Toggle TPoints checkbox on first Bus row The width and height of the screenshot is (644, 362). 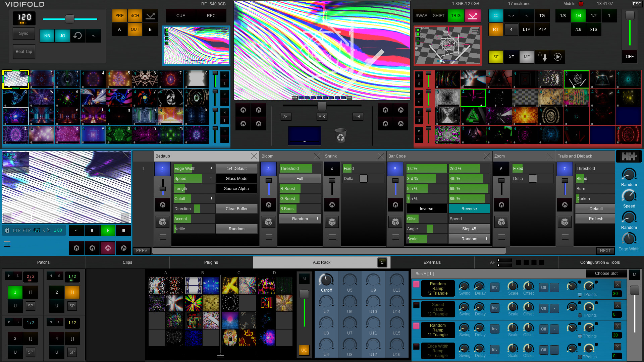coord(580,295)
